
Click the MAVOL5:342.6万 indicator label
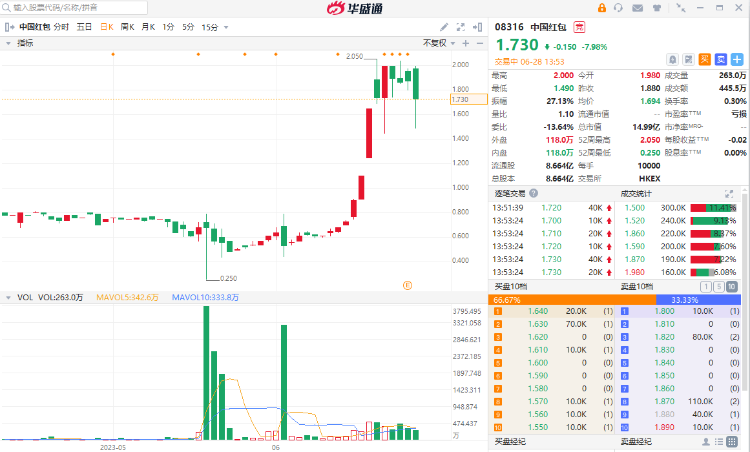[x=127, y=298]
